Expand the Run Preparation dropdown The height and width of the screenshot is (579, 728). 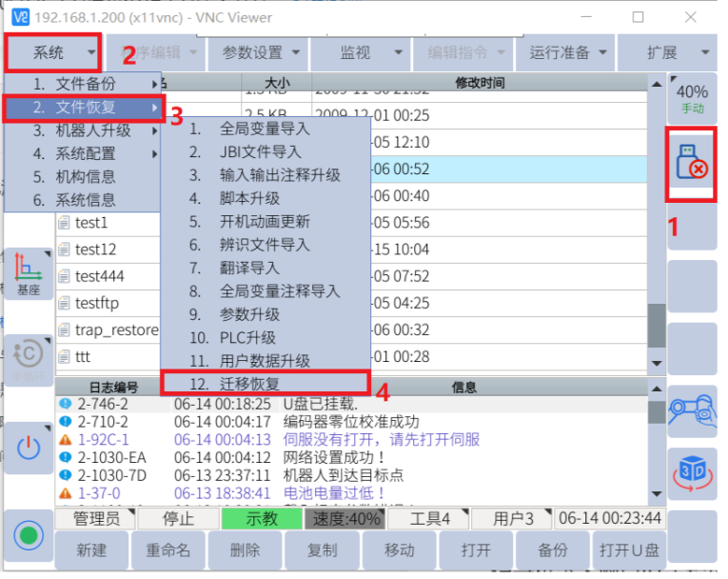click(565, 52)
